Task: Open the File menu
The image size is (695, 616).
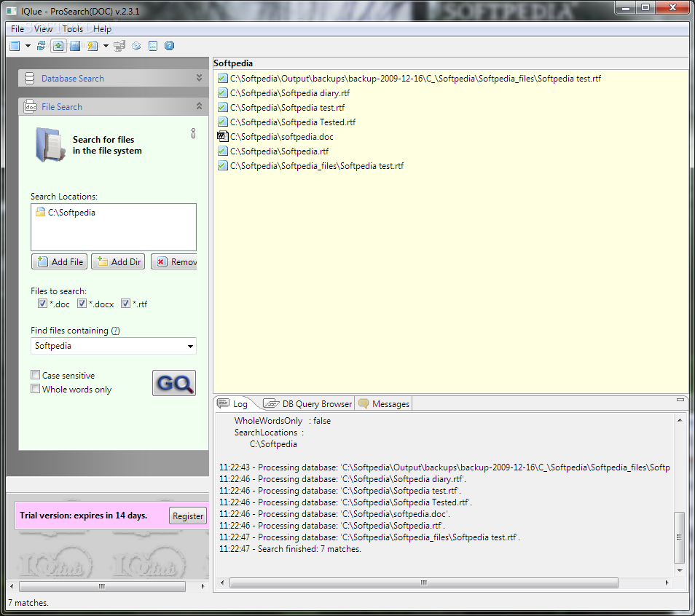Action: [17, 29]
